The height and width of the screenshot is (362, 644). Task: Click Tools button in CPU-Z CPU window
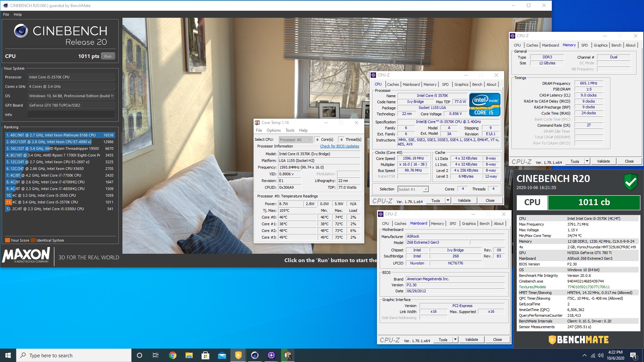pos(435,200)
